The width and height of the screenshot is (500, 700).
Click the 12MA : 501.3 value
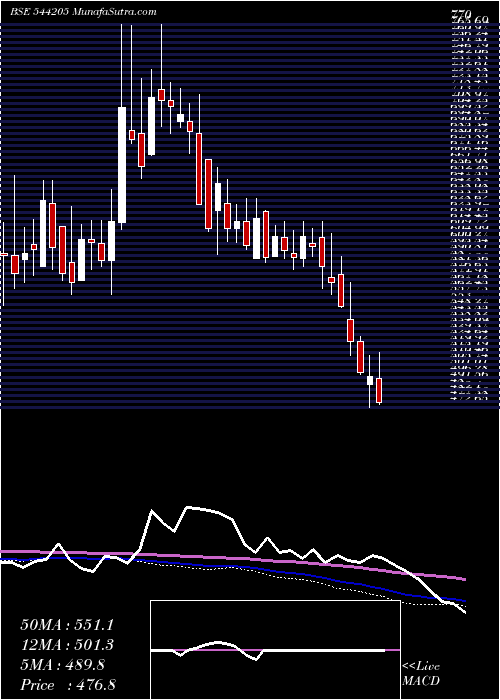pyautogui.click(x=67, y=645)
